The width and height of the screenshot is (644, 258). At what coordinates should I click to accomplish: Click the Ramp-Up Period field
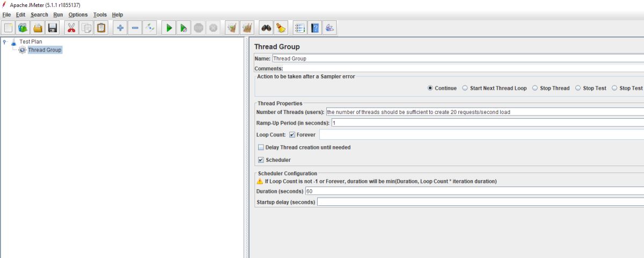click(488, 123)
